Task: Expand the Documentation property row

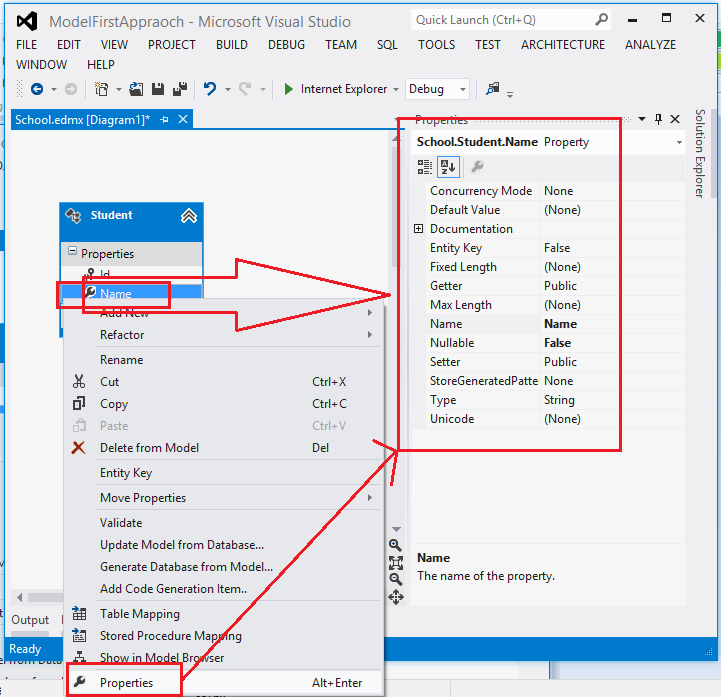Action: coord(418,229)
